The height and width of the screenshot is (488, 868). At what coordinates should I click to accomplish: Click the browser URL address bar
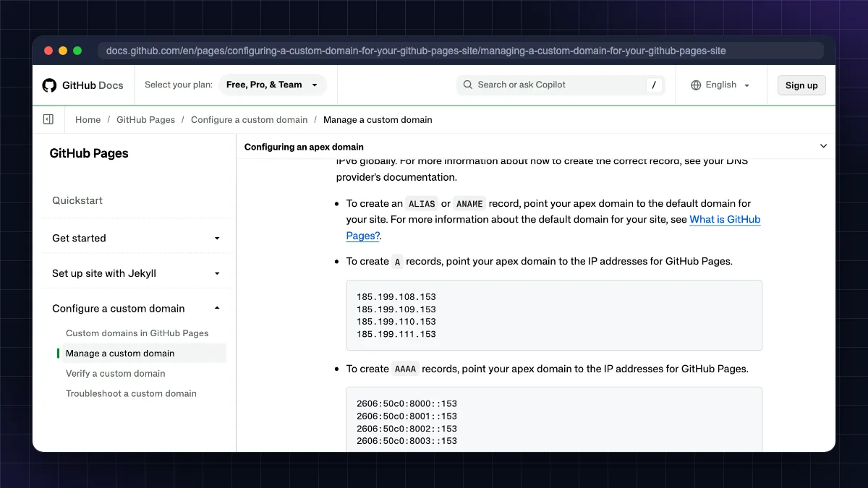[x=460, y=51]
